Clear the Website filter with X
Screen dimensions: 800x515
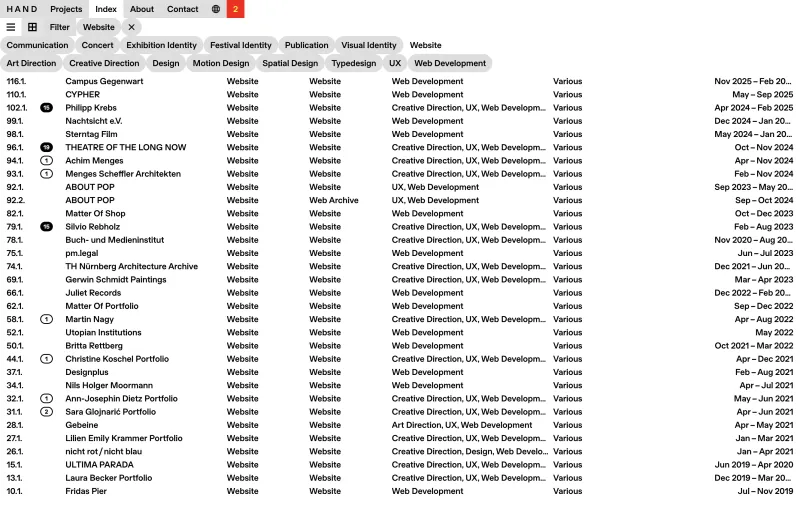click(x=131, y=27)
